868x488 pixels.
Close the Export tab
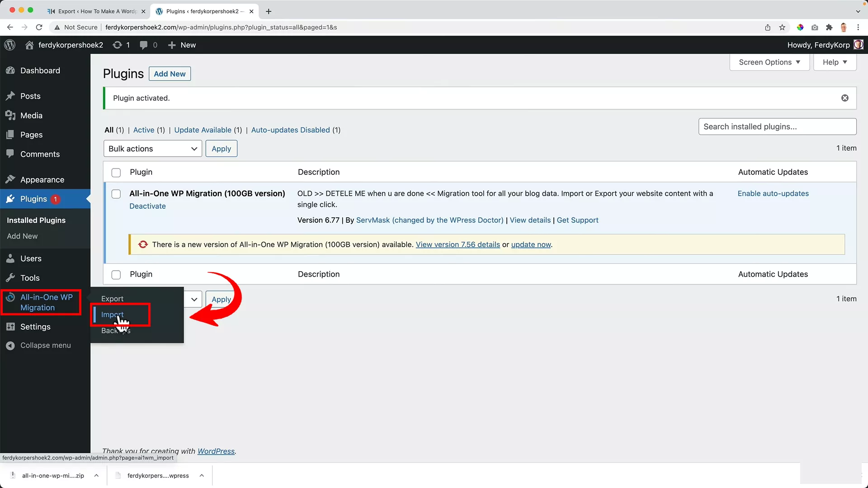(x=143, y=11)
